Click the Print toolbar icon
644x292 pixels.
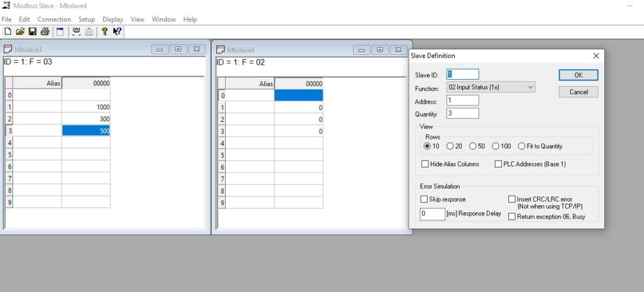tap(45, 31)
